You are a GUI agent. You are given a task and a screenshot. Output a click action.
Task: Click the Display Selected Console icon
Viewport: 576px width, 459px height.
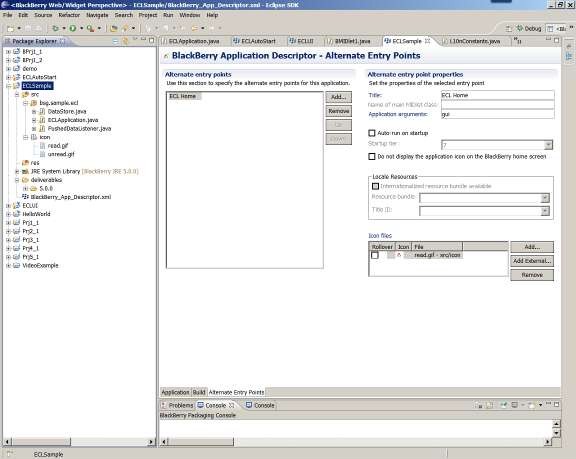pyautogui.click(x=515, y=405)
